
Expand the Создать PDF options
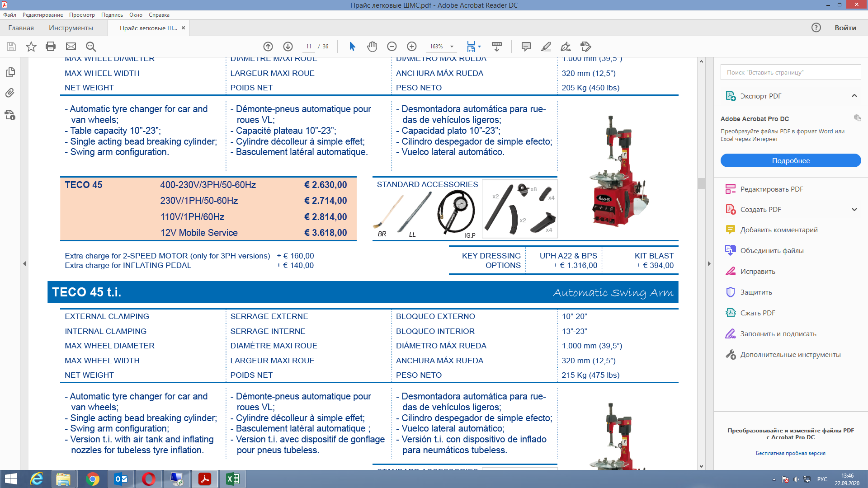click(x=854, y=209)
